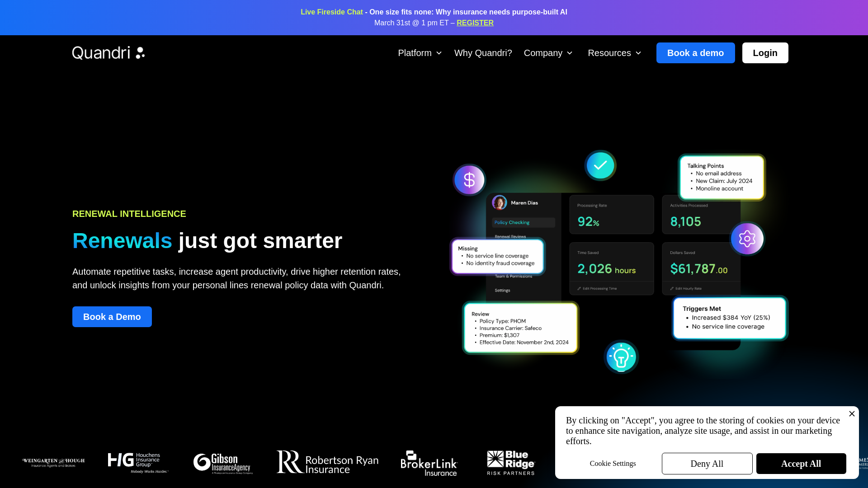868x488 pixels.
Task: Click the Missing coverage card
Action: tap(498, 256)
